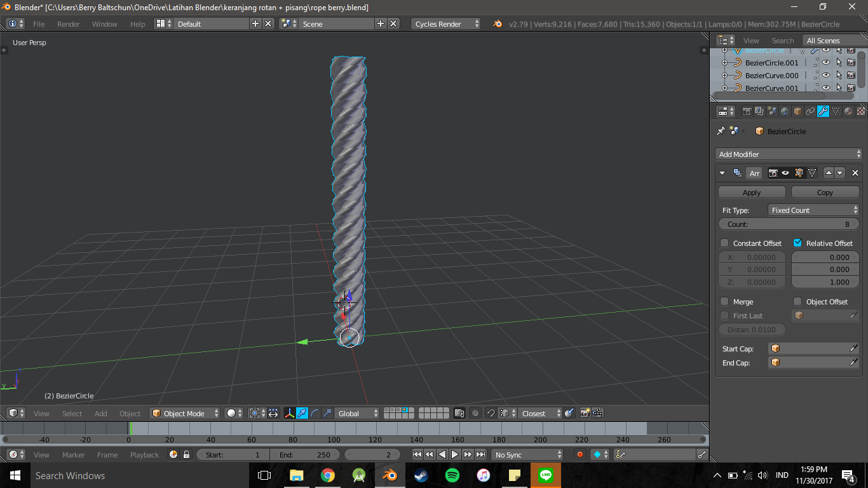Open the Add Modifier dropdown
The image size is (868, 488).
[x=789, y=154]
